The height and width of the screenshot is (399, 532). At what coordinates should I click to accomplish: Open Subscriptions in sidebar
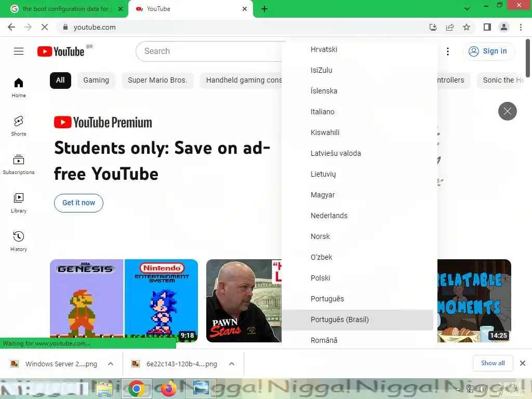pos(19,164)
